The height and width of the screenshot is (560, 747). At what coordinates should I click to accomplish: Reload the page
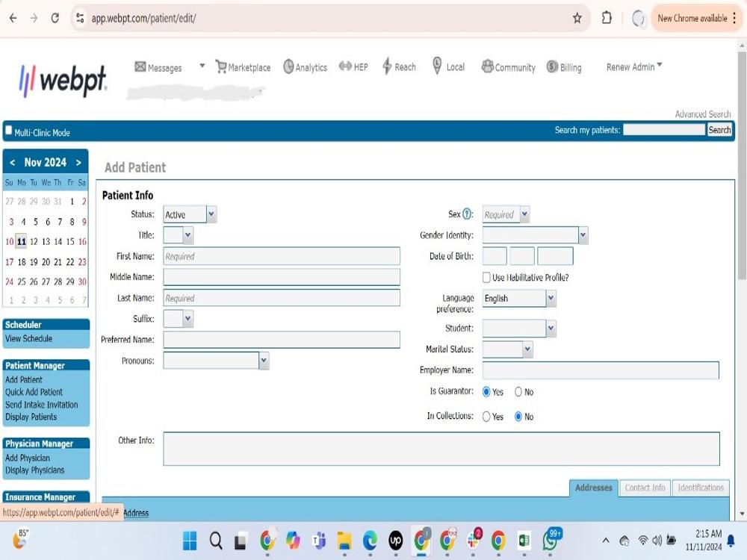55,18
